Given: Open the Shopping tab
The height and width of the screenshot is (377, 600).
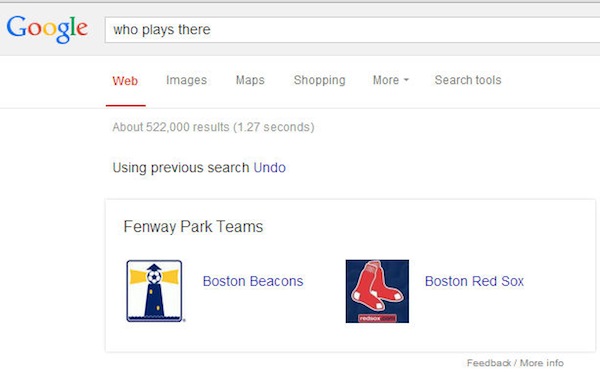Looking at the screenshot, I should pyautogui.click(x=320, y=80).
